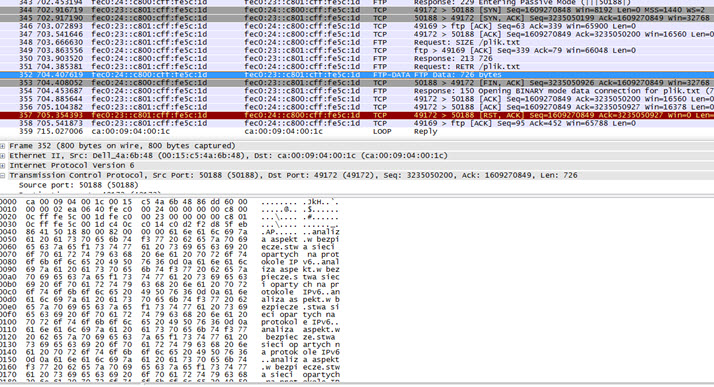Viewport: 714px width, 387px height.
Task: Select packet 350 Response 213 726
Action: (357, 59)
